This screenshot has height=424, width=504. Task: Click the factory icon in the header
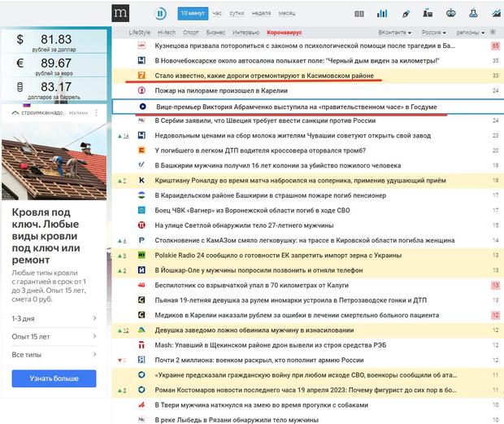point(428,13)
